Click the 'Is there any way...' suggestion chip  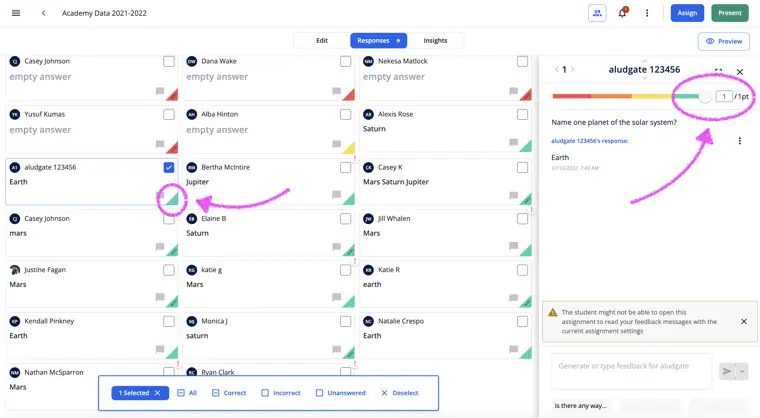pos(580,405)
